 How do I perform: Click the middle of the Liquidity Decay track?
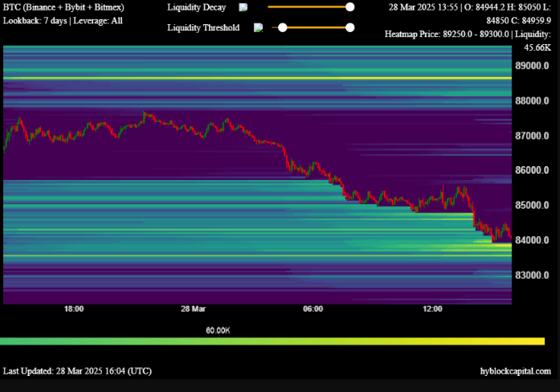pos(309,7)
